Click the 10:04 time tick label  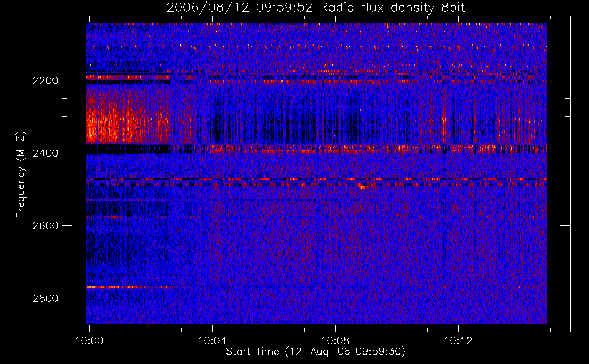[212, 341]
